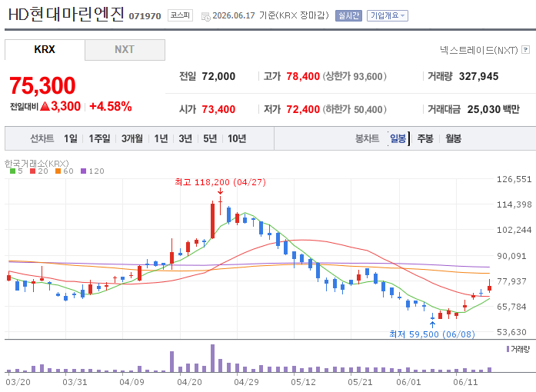The image size is (536, 392).
Task: Open the 기업개요 dropdown
Action: 388,15
